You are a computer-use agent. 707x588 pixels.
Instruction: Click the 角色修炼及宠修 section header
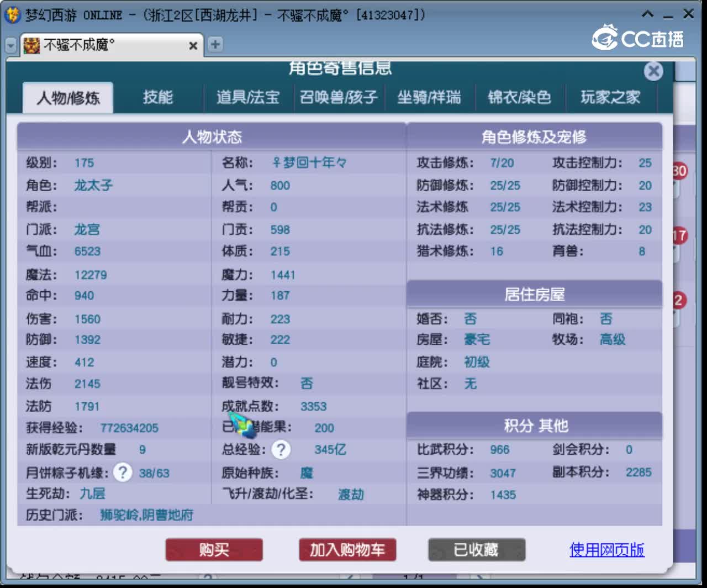click(534, 136)
